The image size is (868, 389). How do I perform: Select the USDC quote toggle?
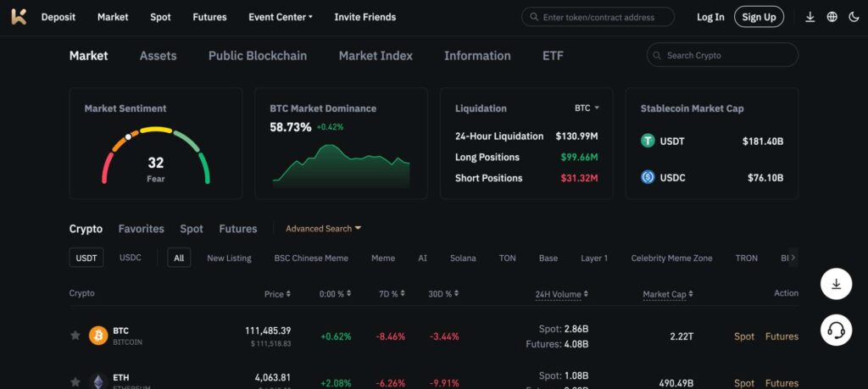pos(130,258)
